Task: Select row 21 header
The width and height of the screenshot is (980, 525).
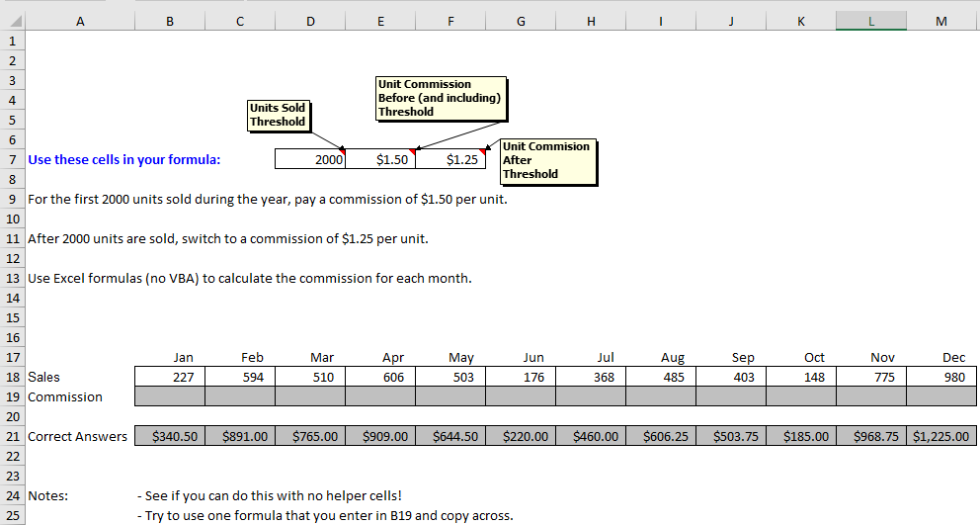Action: pos(13,436)
